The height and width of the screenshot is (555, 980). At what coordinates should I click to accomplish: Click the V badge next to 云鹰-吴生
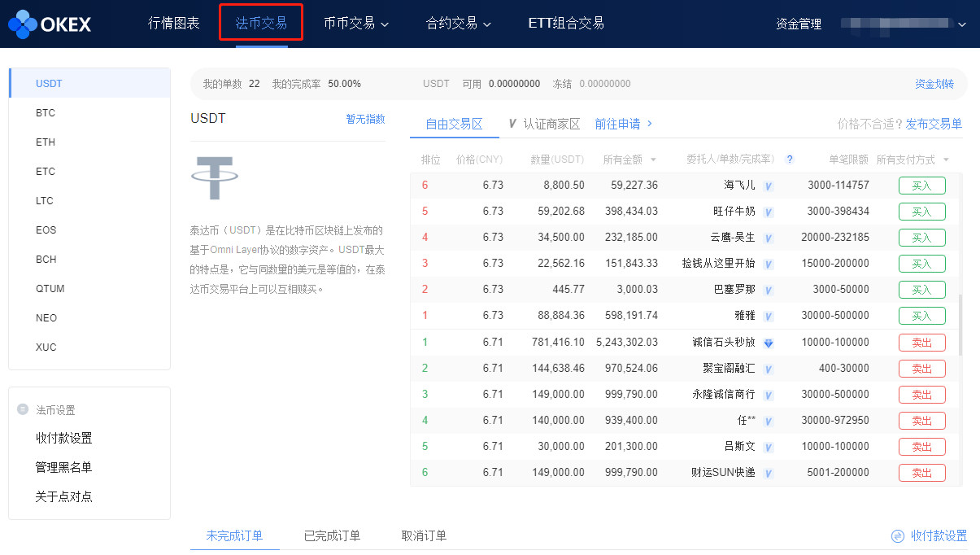pos(769,238)
